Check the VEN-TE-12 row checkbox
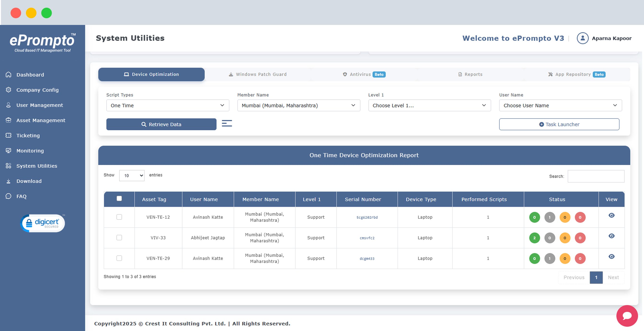 tap(119, 217)
